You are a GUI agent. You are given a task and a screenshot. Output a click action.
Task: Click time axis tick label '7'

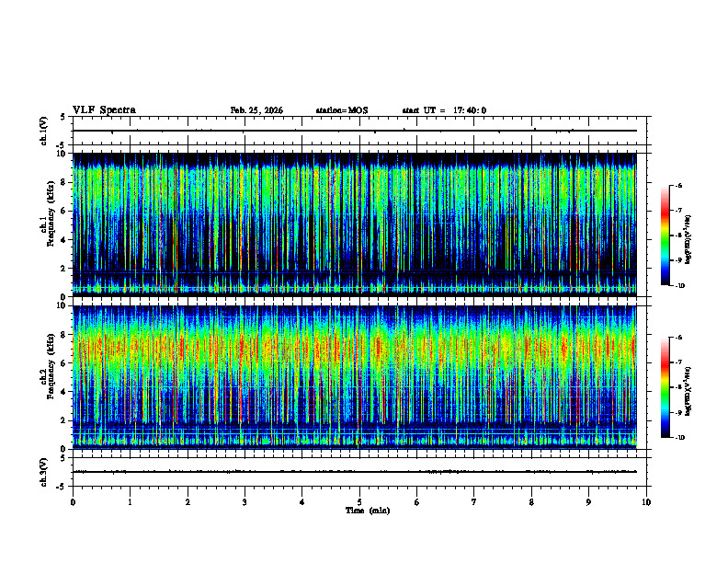tap(474, 502)
